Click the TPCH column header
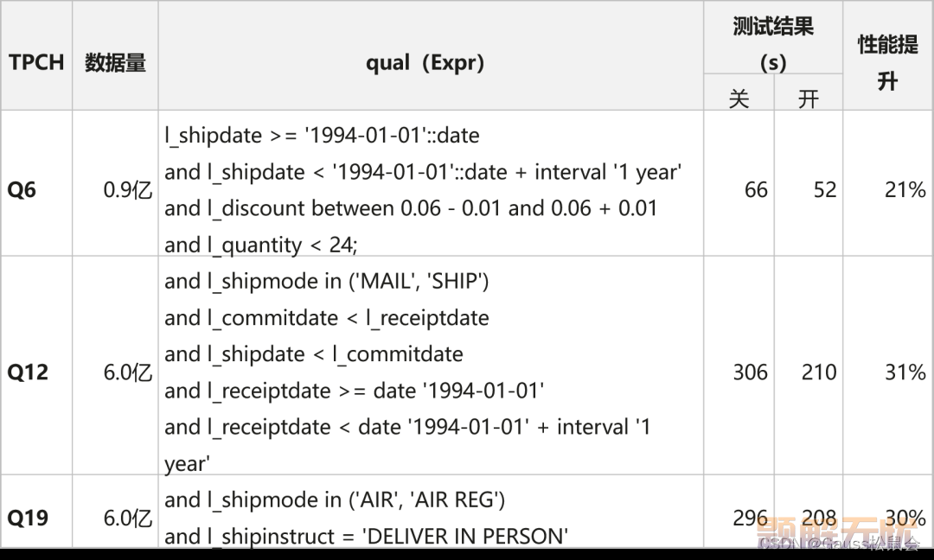Screen dimensions: 934x560 [x=36, y=62]
